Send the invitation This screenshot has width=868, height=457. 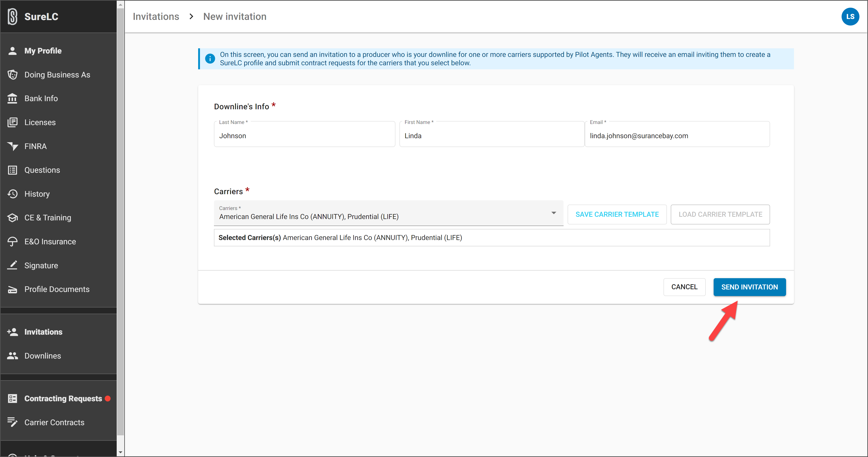(749, 287)
